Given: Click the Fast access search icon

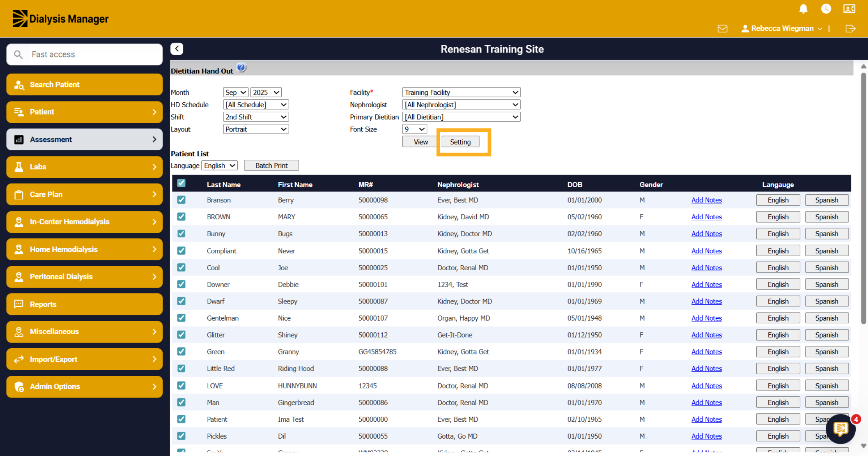Looking at the screenshot, I should tap(18, 55).
